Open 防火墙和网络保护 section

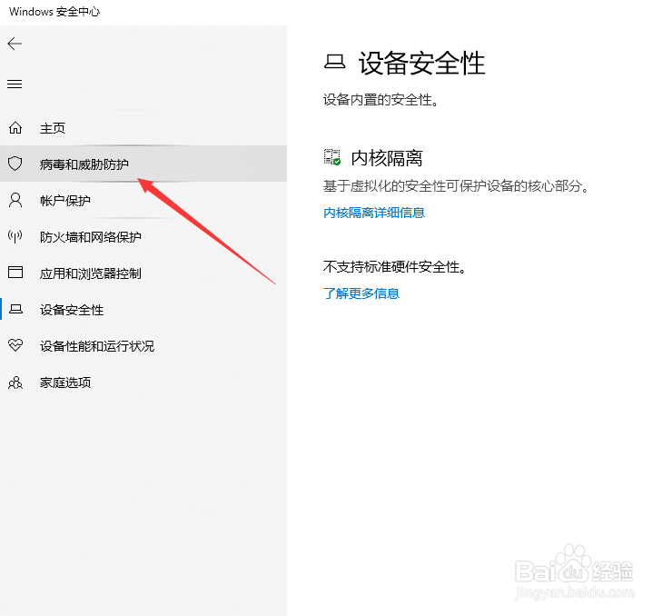point(143,236)
